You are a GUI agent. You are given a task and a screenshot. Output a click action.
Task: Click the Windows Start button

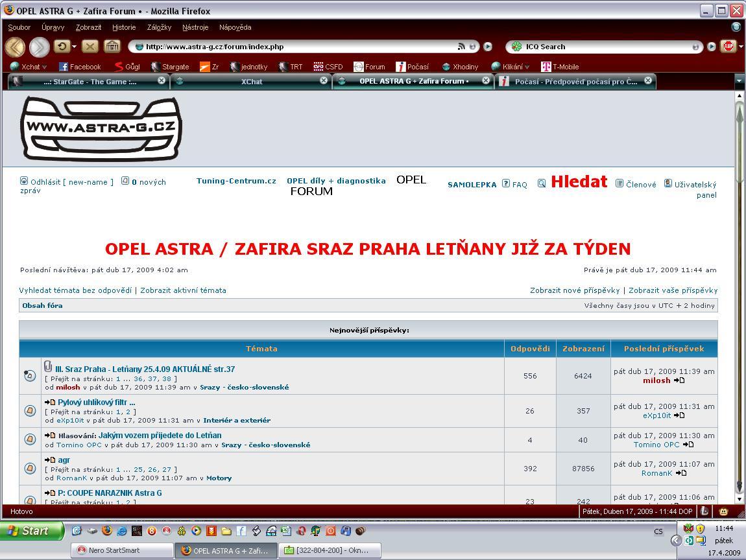tap(32, 531)
